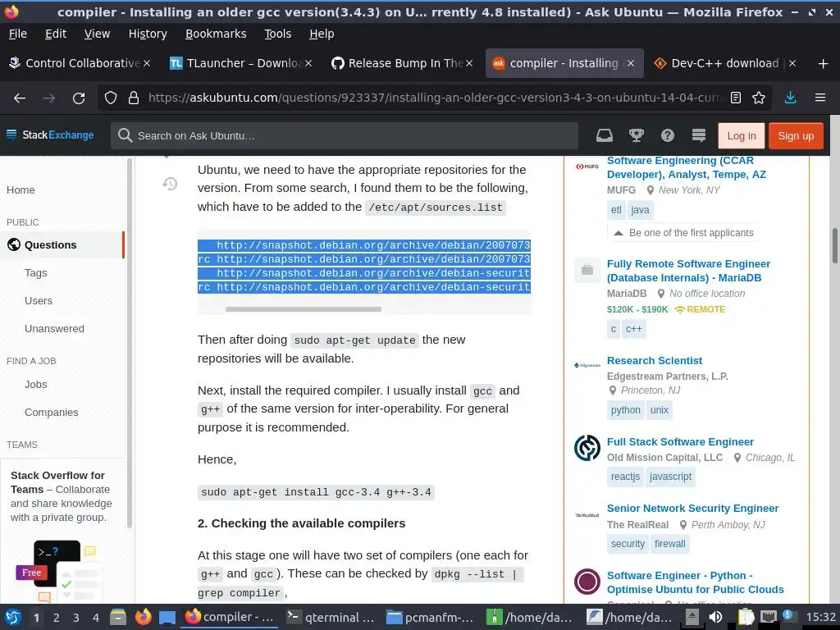
Task: Open the History menu
Action: [148, 34]
